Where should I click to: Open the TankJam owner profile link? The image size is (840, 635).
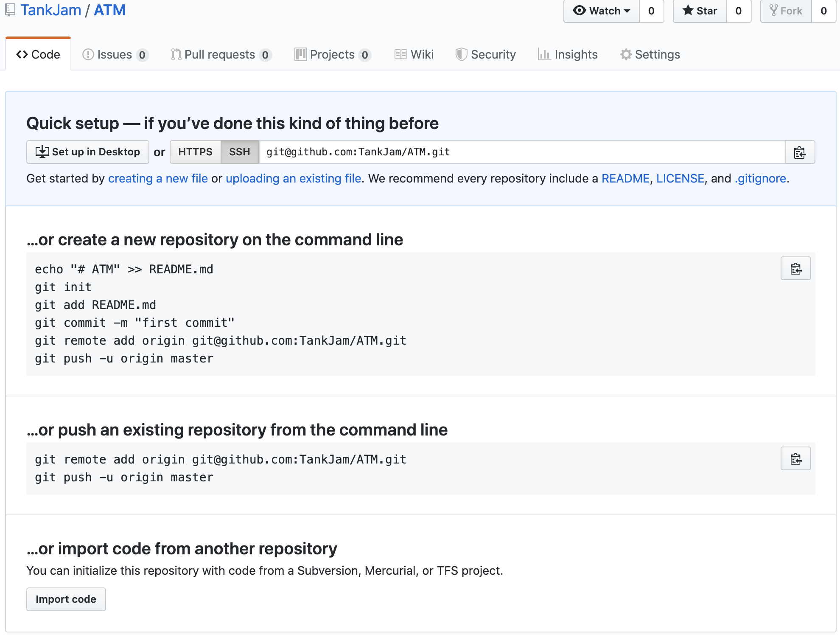coord(51,10)
